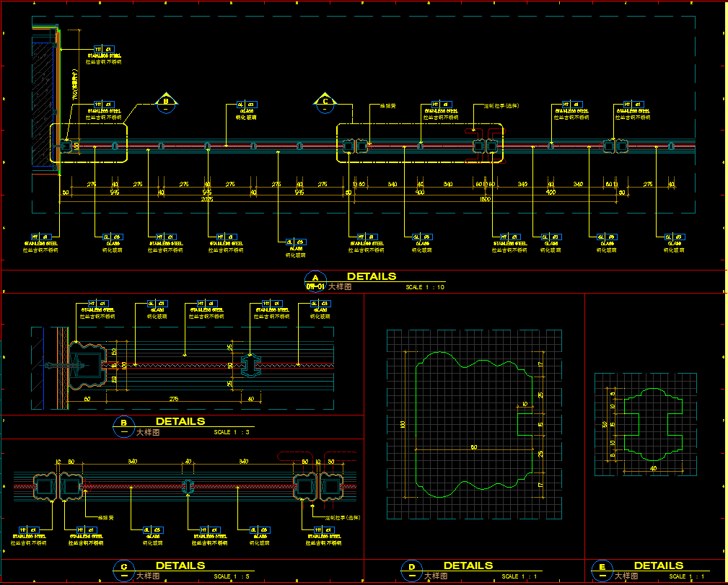This screenshot has width=728, height=585.
Task: Select the DETAILS title of detail B
Action: click(180, 421)
